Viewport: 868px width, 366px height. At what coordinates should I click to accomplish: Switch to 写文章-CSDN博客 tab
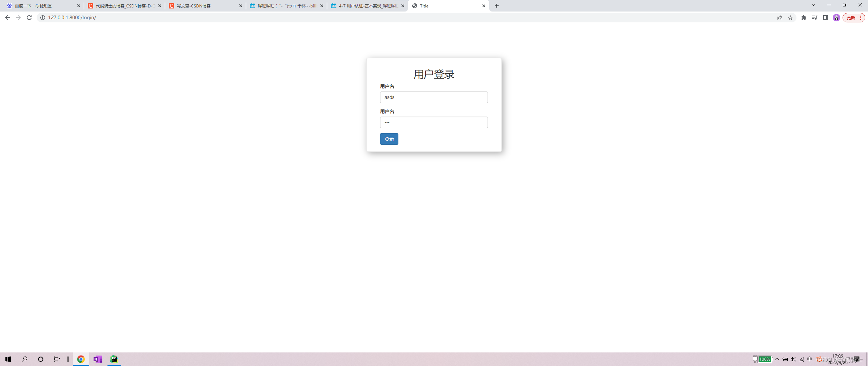pyautogui.click(x=206, y=6)
